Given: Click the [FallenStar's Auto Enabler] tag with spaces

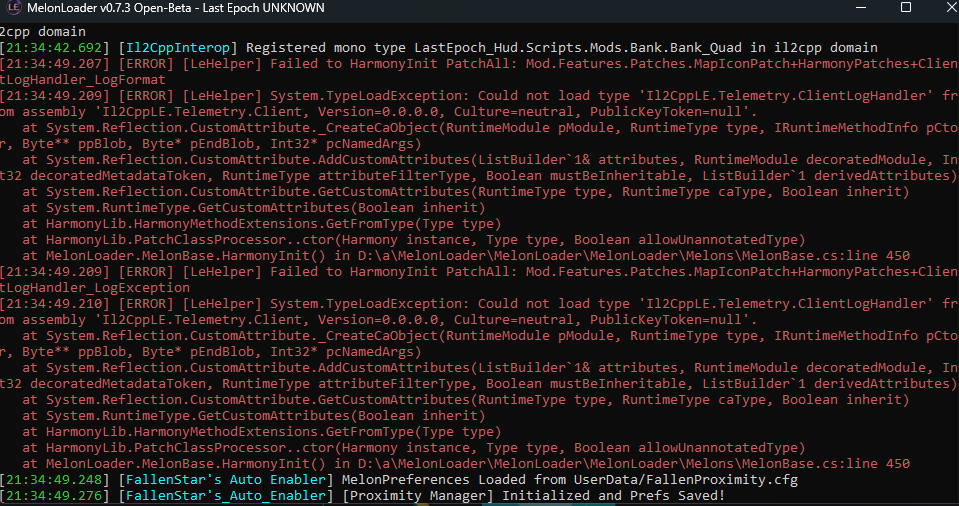Looking at the screenshot, I should pyautogui.click(x=227, y=480).
